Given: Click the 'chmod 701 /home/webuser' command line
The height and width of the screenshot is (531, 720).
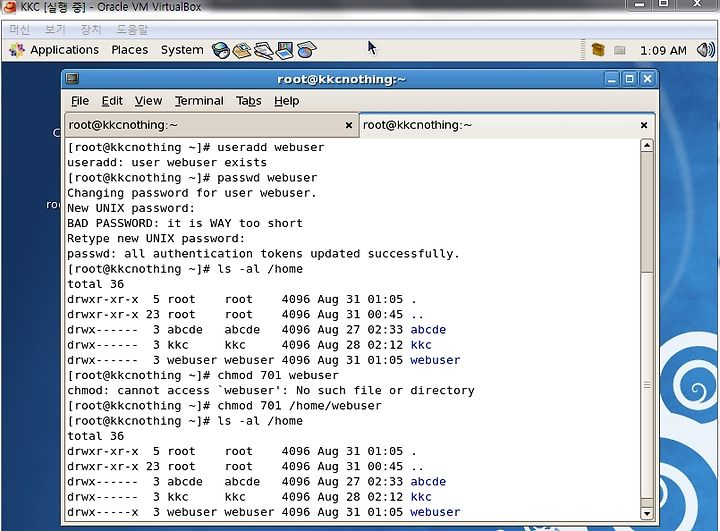Looking at the screenshot, I should (224, 406).
